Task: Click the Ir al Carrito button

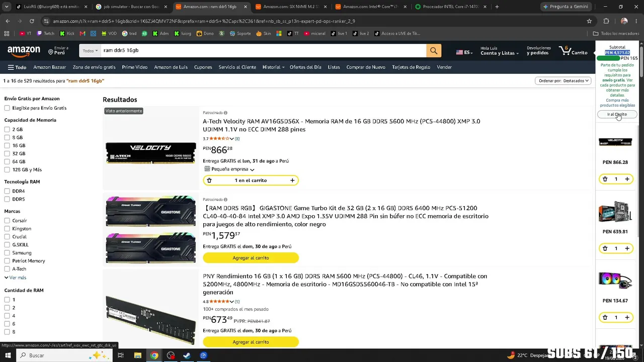Action: 617,115
